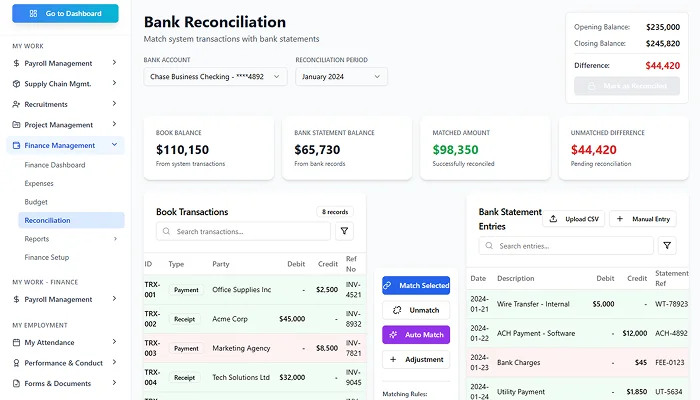Go to the Budget page
This screenshot has height=400, width=700.
[36, 202]
